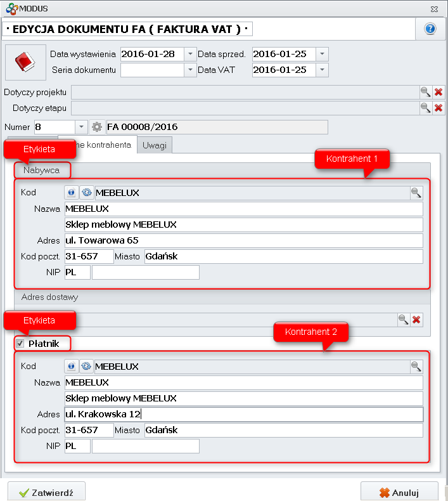Click Płatnik Nazwa field MEBELUX
The height and width of the screenshot is (501, 448).
(244, 382)
